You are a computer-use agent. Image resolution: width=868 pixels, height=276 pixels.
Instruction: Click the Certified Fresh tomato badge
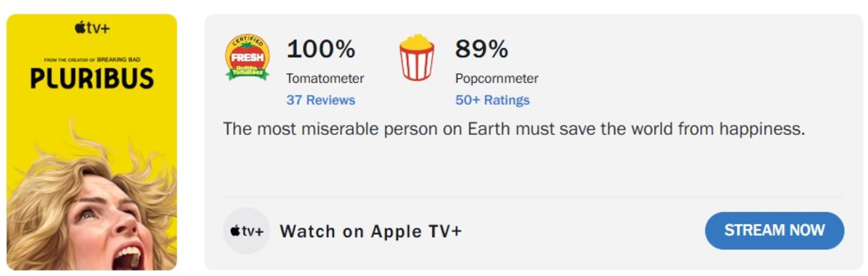(x=247, y=57)
